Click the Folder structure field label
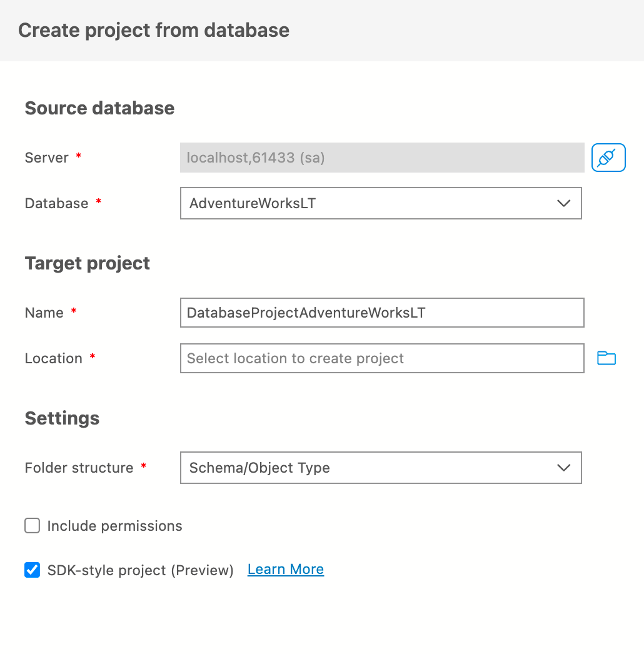 [79, 468]
